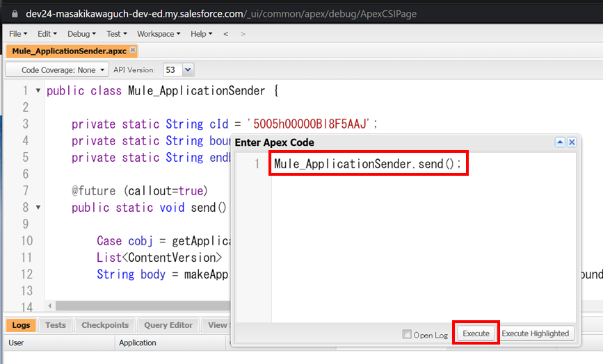Enable the Open Log checkbox

click(x=407, y=334)
